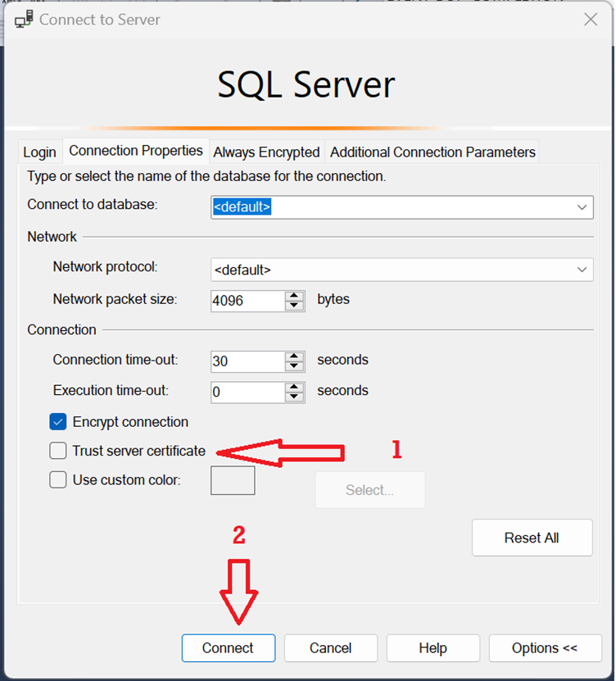Click the custom color preview swatch
This screenshot has height=681, width=616.
click(x=233, y=480)
